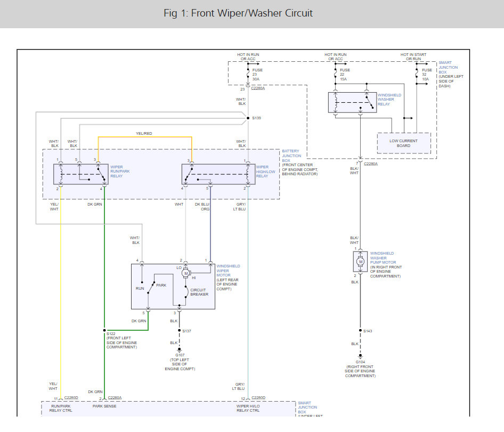This screenshot has width=504, height=432.
Task: Click the WIPER HI/LO RELAY CTRL label
Action: point(248,409)
